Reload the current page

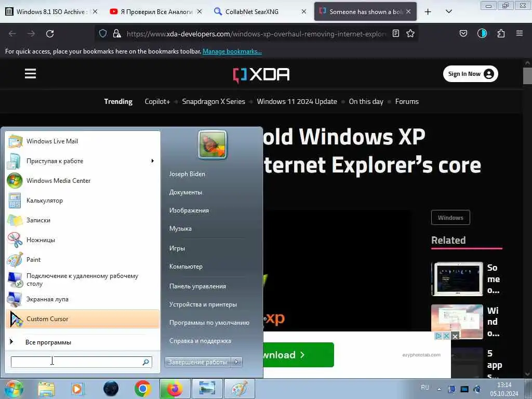coord(50,34)
